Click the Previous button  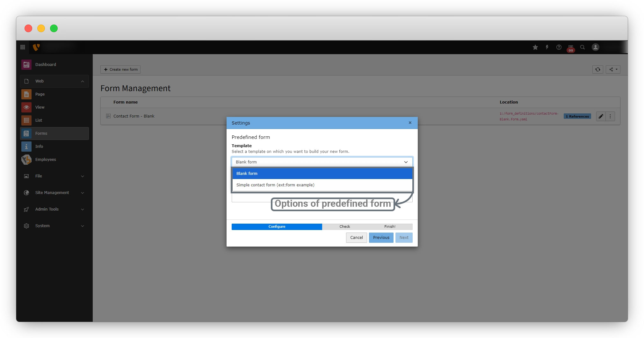[x=381, y=238]
